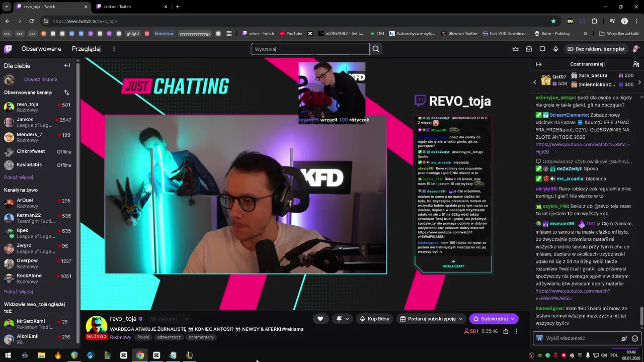Click Bez reklam, bez opłat button
This screenshot has width=644, height=362.
click(x=596, y=49)
